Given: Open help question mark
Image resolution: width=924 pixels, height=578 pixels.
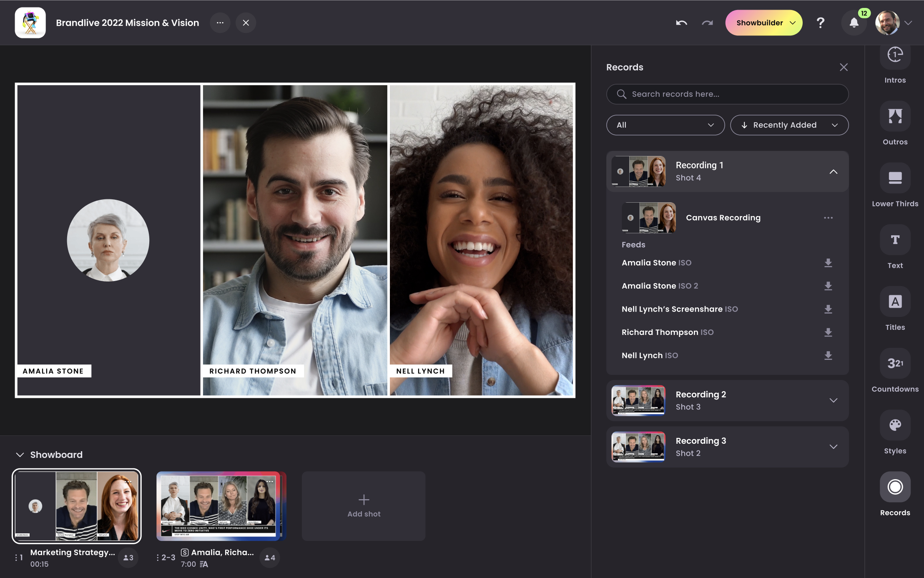Looking at the screenshot, I should click(x=820, y=23).
